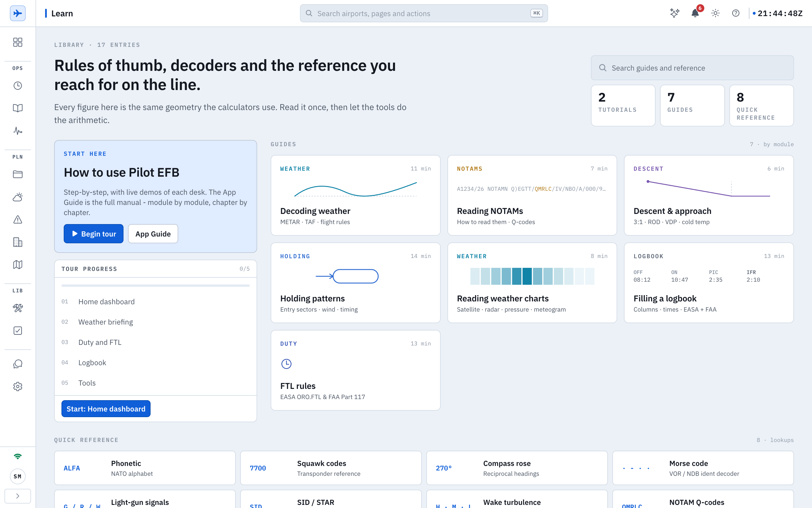This screenshot has height=508, width=812.
Task: Open the folder icon under PLN
Action: point(18,174)
